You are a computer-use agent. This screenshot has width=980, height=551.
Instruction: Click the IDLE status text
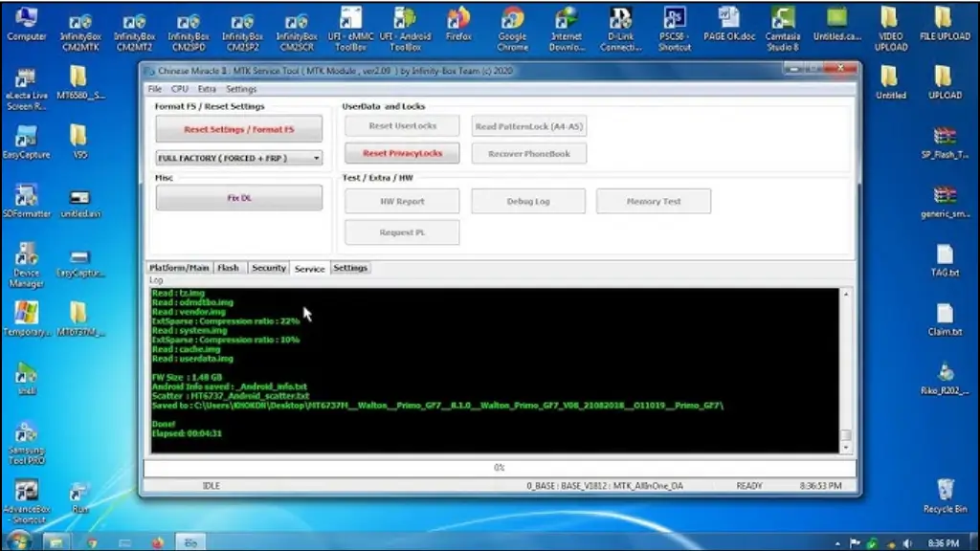point(212,485)
